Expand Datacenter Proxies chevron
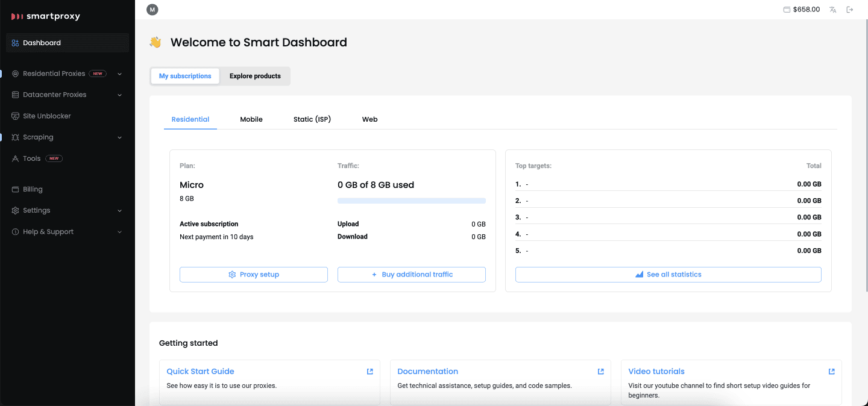 coord(119,95)
